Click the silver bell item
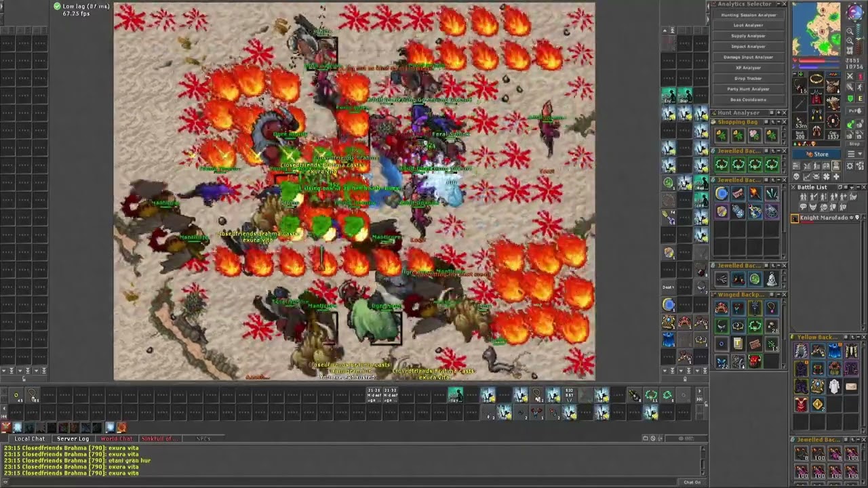The width and height of the screenshot is (868, 488). tap(772, 279)
